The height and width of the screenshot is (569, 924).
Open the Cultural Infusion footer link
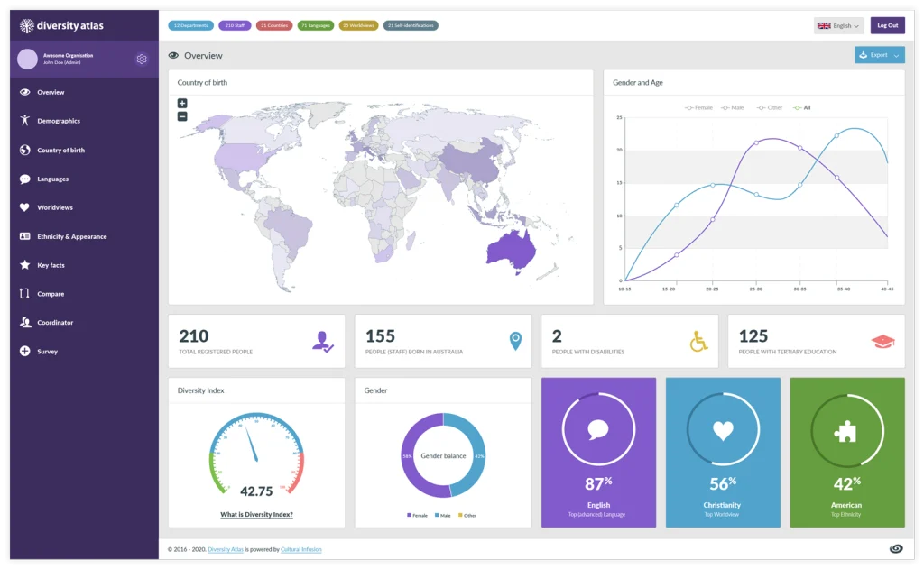pos(301,549)
